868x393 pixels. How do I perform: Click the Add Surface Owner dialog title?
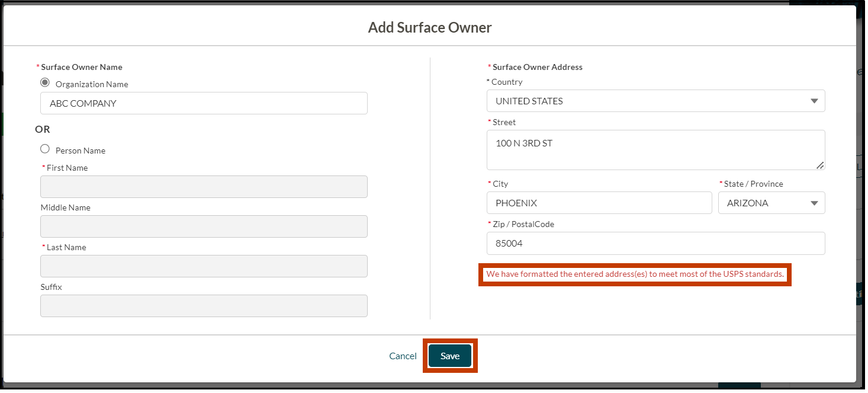coord(430,27)
